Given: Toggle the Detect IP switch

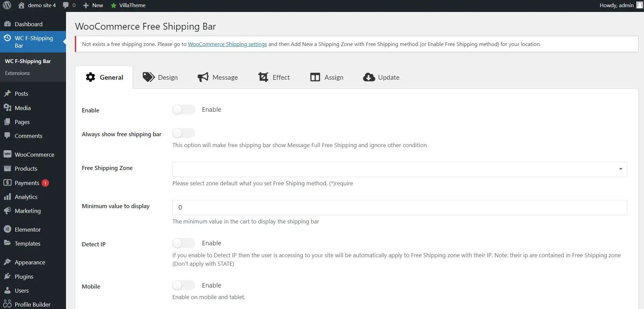Looking at the screenshot, I should (184, 243).
